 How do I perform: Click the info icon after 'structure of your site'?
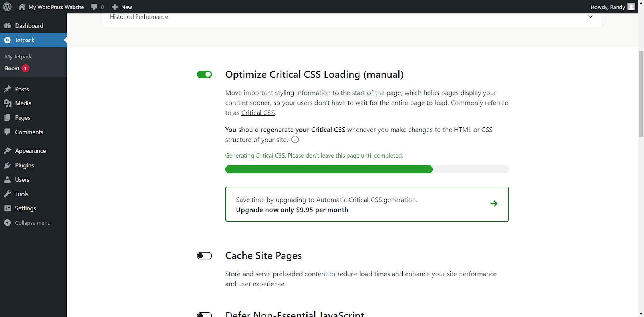point(295,140)
